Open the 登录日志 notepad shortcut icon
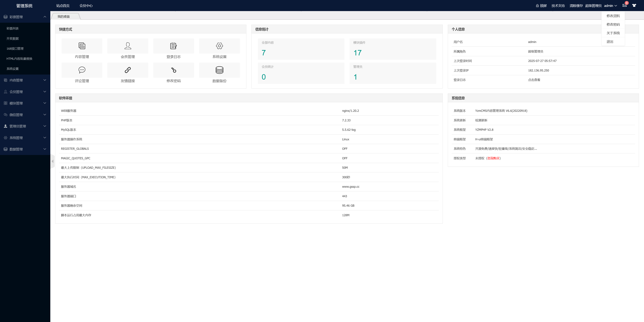 173,46
